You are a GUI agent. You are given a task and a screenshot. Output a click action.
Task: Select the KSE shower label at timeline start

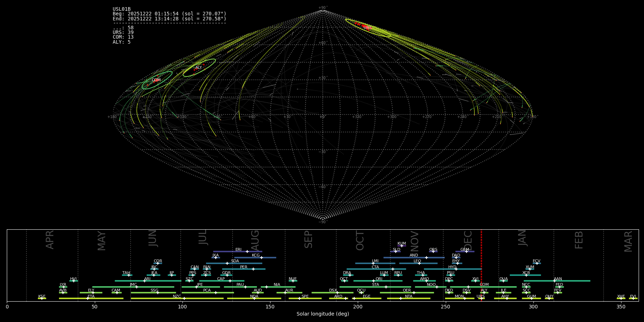pyautogui.click(x=42, y=297)
